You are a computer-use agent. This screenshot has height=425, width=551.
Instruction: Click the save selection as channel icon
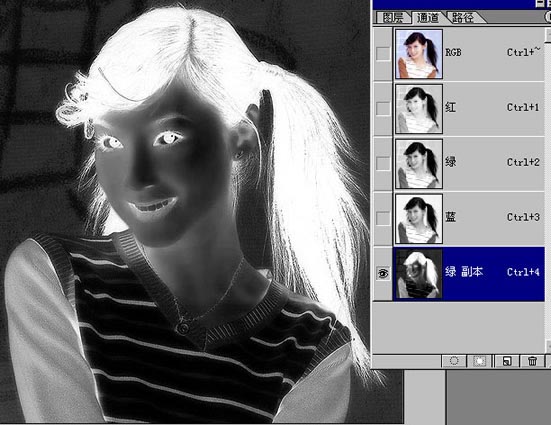pyautogui.click(x=480, y=361)
